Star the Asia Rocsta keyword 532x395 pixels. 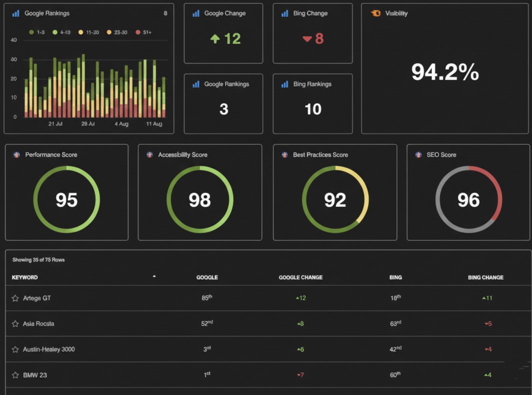[15, 323]
